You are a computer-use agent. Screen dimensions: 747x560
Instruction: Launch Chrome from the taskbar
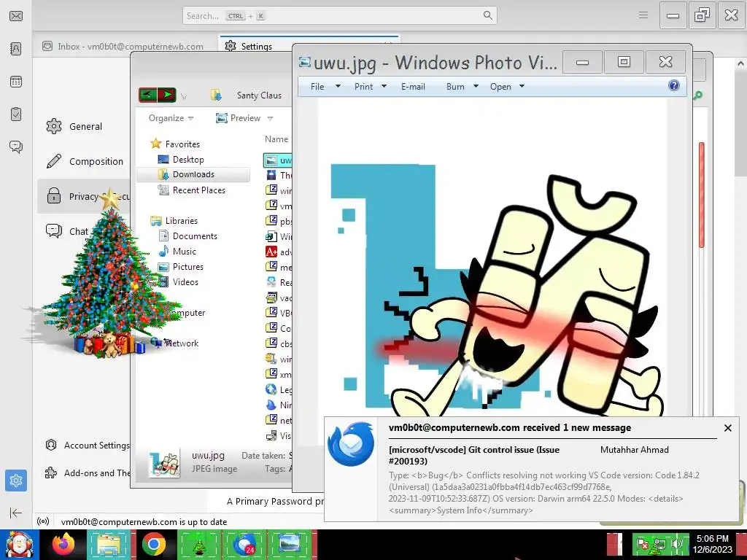pos(153,544)
